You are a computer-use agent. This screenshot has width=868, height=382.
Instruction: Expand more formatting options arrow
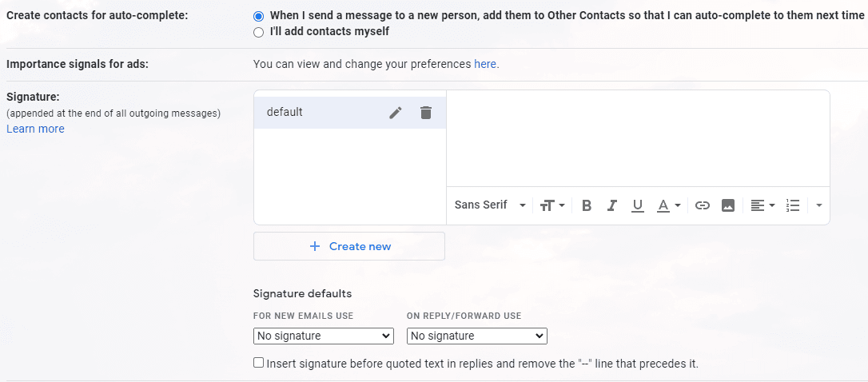pos(819,205)
